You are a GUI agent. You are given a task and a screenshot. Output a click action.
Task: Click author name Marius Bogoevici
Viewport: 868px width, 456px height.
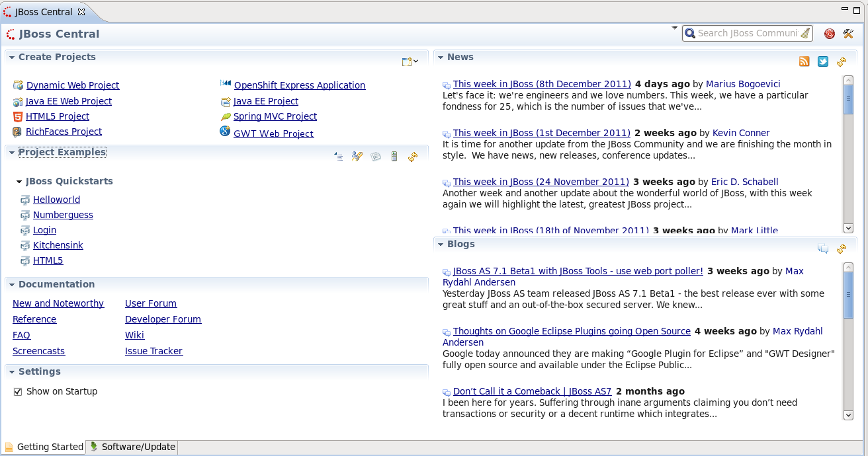pyautogui.click(x=743, y=84)
